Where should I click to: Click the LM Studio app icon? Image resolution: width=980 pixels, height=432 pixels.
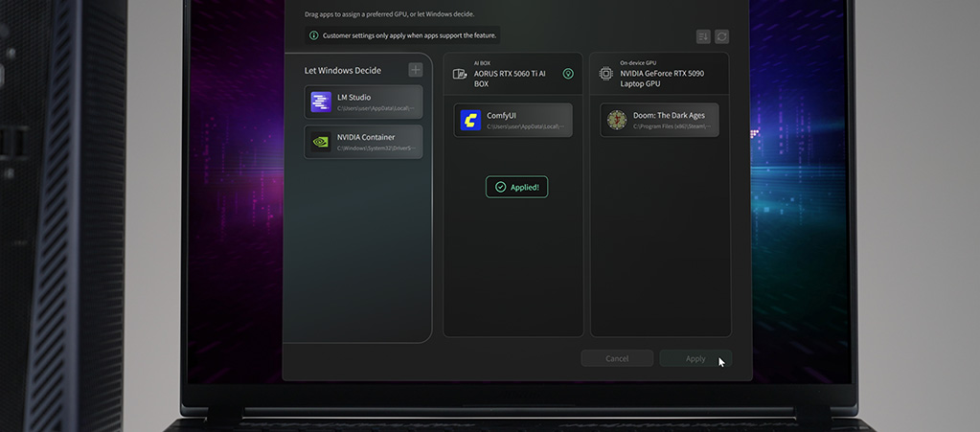click(x=321, y=102)
